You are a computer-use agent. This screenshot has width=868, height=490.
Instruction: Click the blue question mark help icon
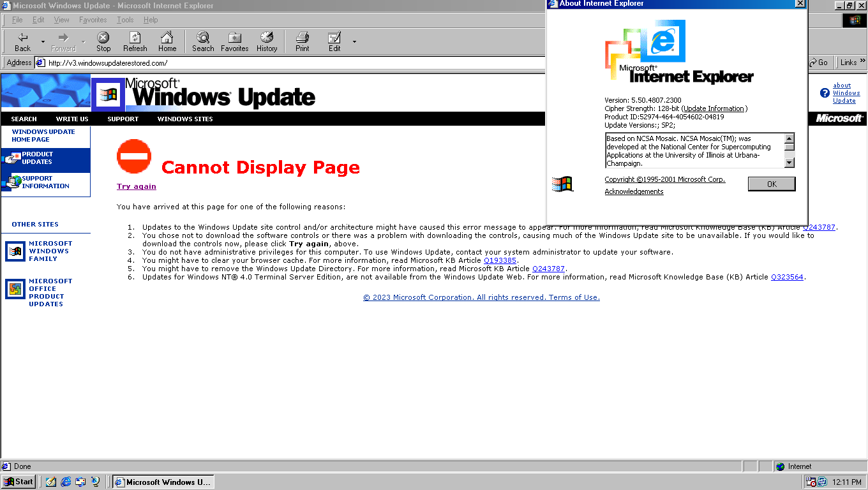825,93
